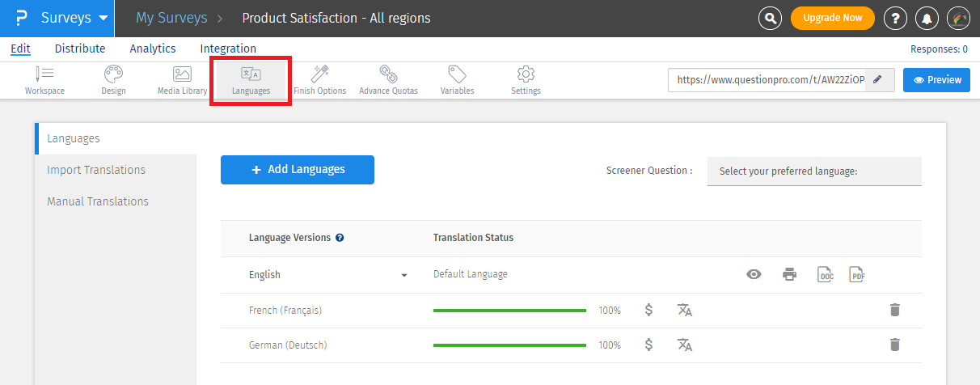980x385 pixels.
Task: Open the Design palette tool
Action: 113,80
